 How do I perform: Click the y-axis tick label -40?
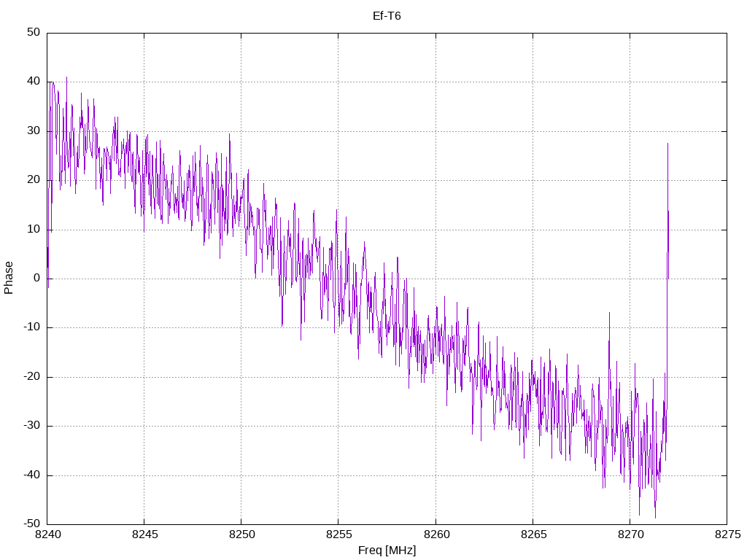(x=32, y=475)
